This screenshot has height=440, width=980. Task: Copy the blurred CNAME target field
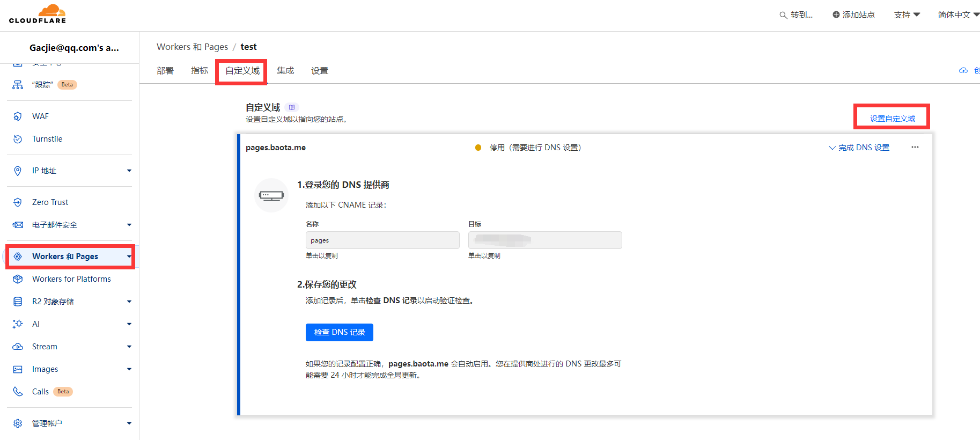coord(545,240)
